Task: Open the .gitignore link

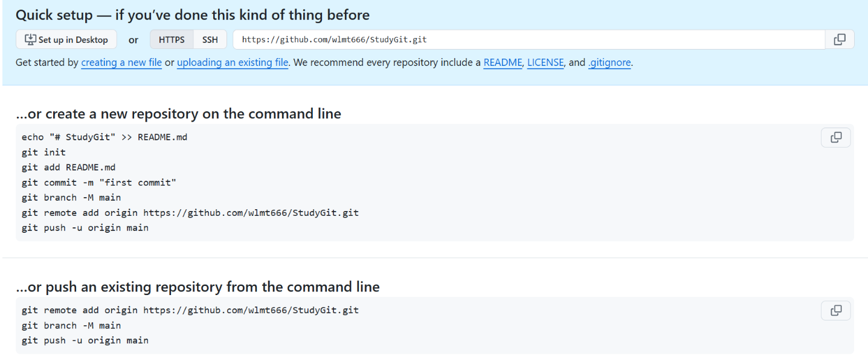Action: (609, 62)
